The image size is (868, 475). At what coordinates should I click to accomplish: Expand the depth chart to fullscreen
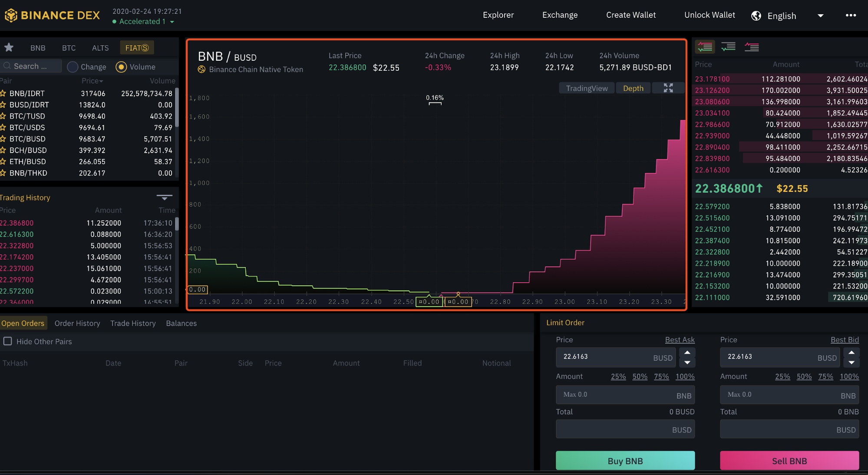coord(668,88)
